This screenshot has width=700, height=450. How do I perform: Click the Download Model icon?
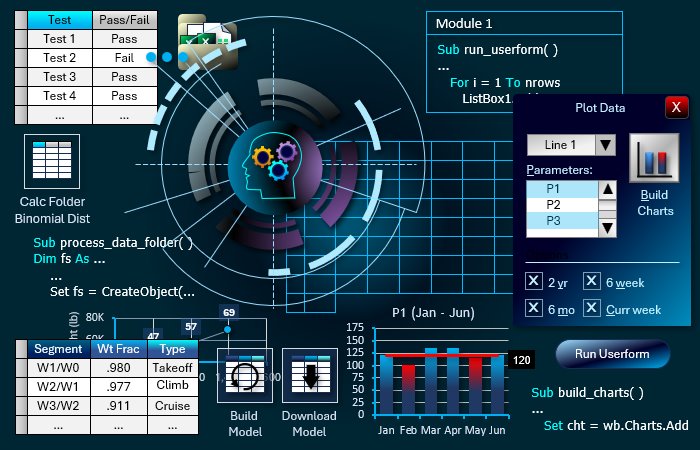309,375
